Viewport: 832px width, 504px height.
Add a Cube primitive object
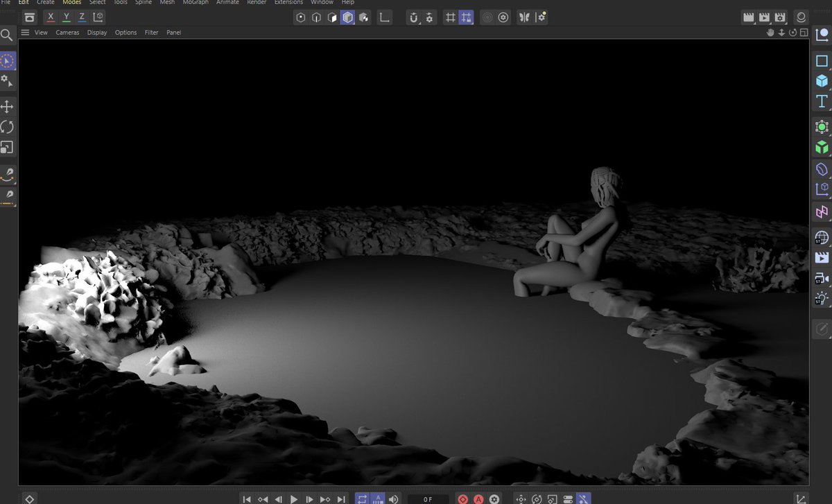[x=822, y=81]
